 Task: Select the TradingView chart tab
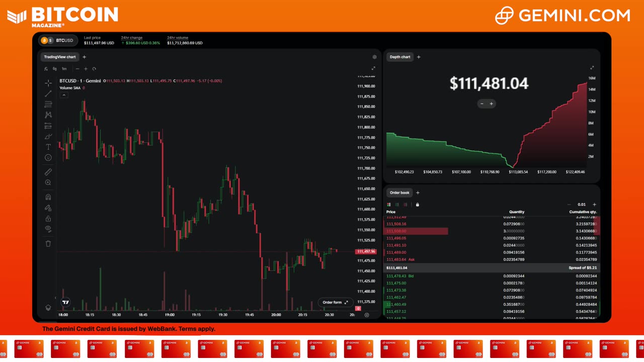coord(60,57)
